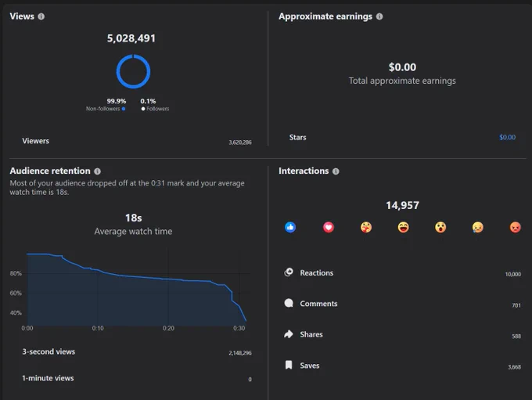Click the 40% retention axis label
532x400 pixels.
(16, 313)
